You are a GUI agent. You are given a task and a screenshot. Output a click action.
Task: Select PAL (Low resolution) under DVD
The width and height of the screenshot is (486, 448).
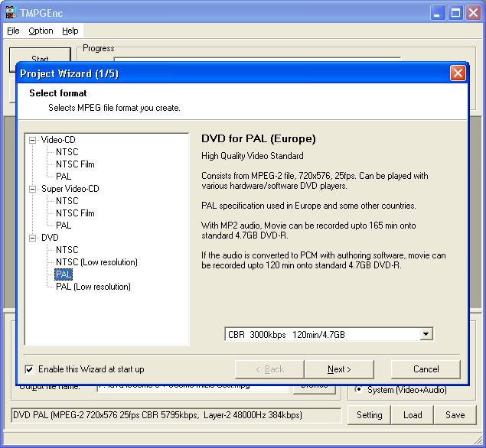point(93,287)
